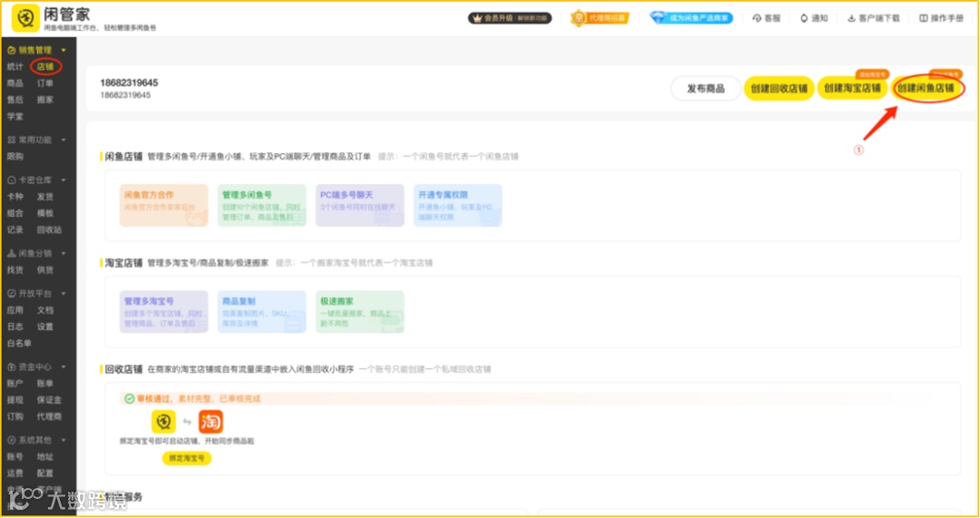The height and width of the screenshot is (518, 980).
Task: Open 供货 in sidebar
Action: click(x=45, y=270)
